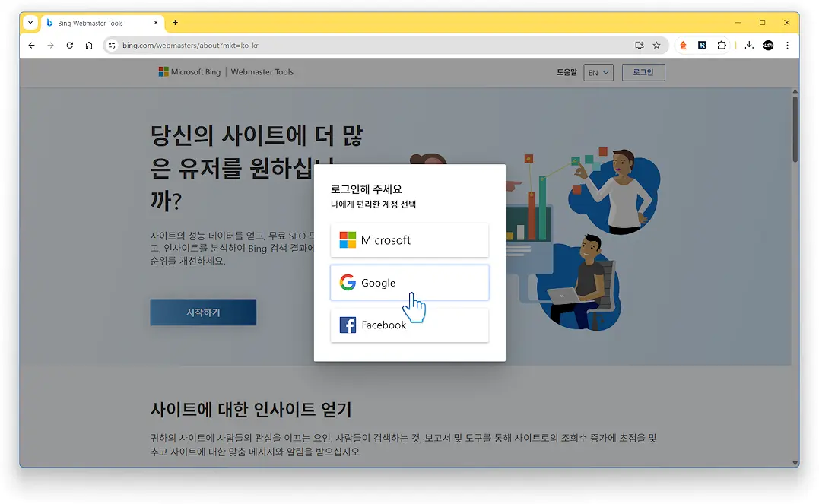The width and height of the screenshot is (819, 504).
Task: Click the Microsoft Bing logo in the header
Action: pyautogui.click(x=189, y=71)
